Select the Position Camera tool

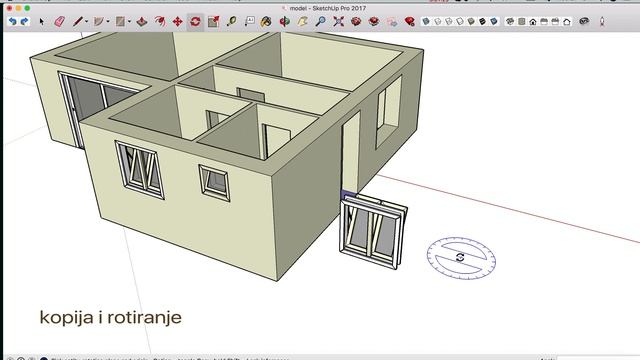click(602, 21)
